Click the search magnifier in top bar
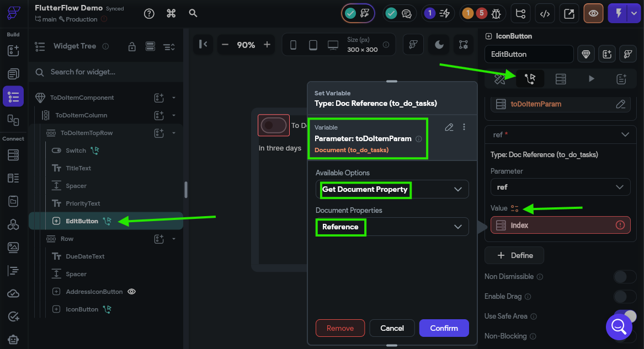 193,14
